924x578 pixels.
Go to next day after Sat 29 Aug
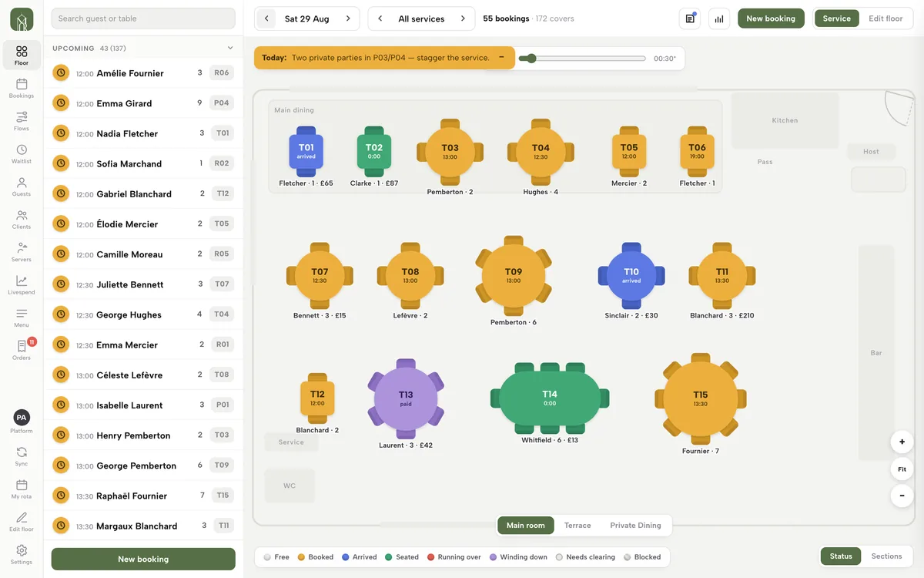(348, 18)
